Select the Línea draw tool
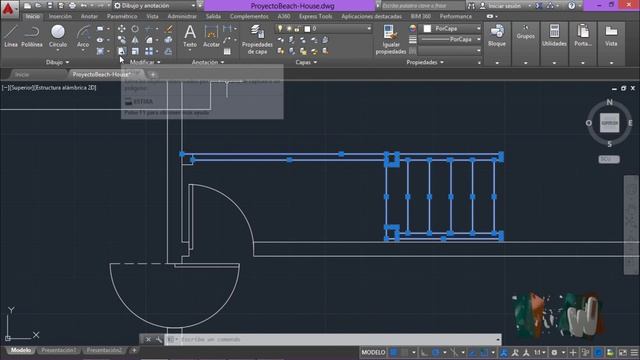This screenshot has width=640, height=360. tap(11, 36)
